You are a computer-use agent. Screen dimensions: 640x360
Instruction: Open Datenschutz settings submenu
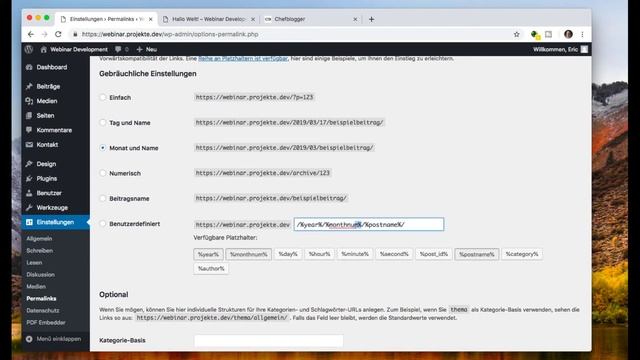(x=43, y=311)
